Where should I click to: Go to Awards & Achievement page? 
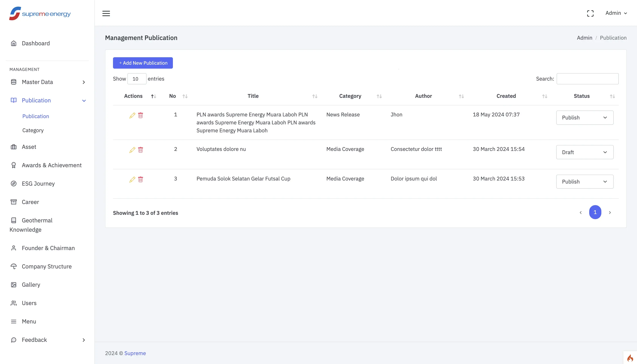pyautogui.click(x=52, y=165)
